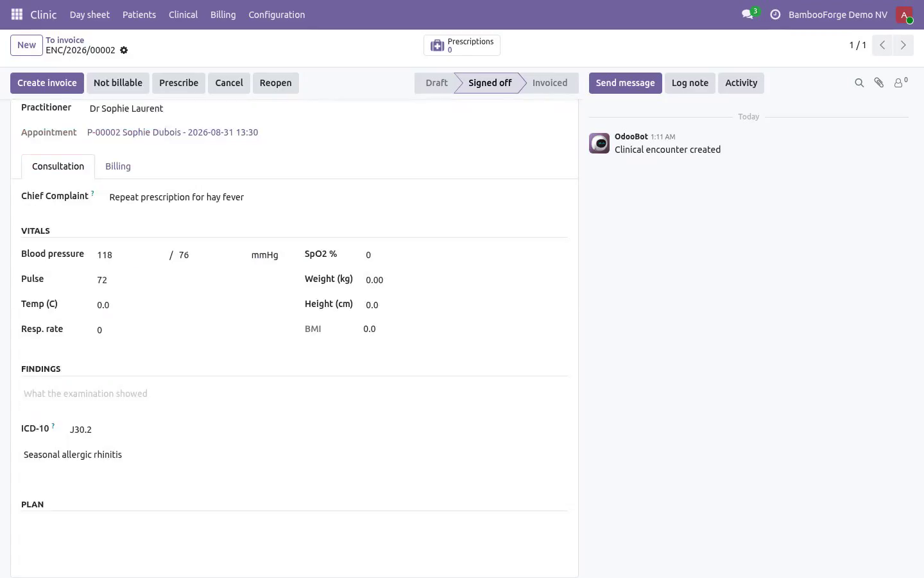The width and height of the screenshot is (924, 578).
Task: Click the Cancel button
Action: [x=229, y=83]
